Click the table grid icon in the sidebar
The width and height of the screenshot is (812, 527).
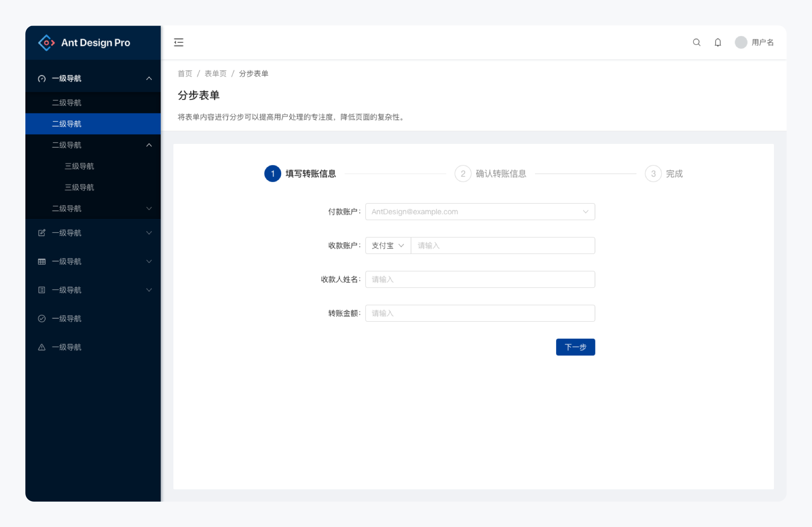[x=41, y=262]
